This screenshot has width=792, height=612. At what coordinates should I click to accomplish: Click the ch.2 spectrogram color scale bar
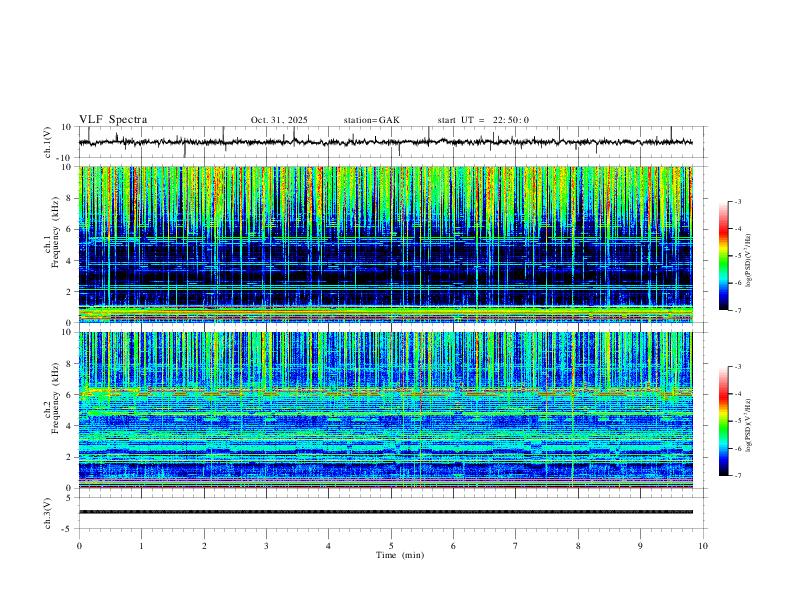(723, 421)
